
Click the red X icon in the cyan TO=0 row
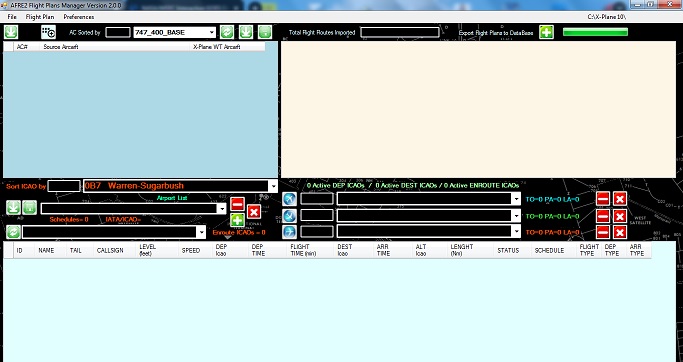(620, 199)
